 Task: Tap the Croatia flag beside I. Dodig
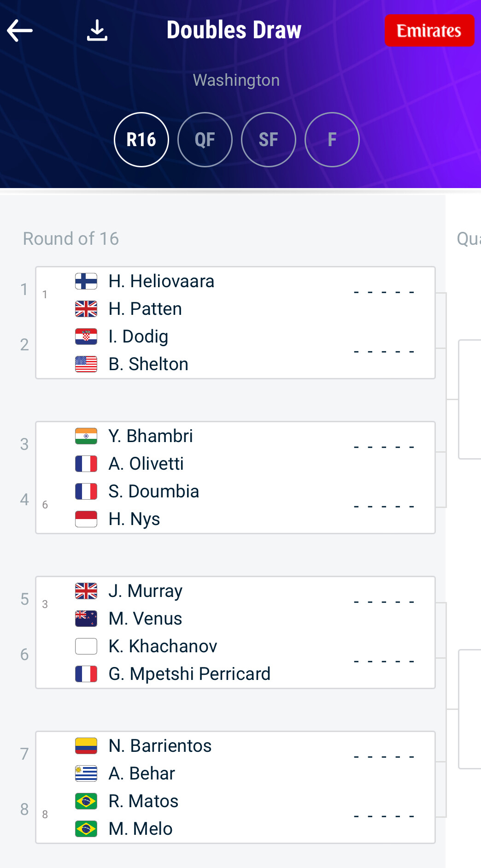tap(86, 337)
